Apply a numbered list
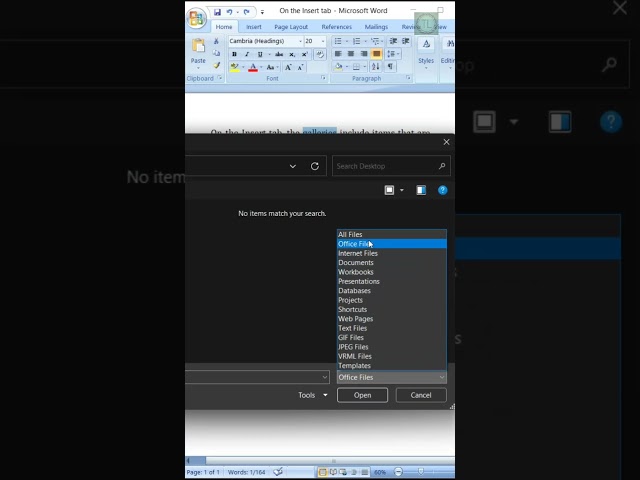The width and height of the screenshot is (640, 480). coord(357,41)
